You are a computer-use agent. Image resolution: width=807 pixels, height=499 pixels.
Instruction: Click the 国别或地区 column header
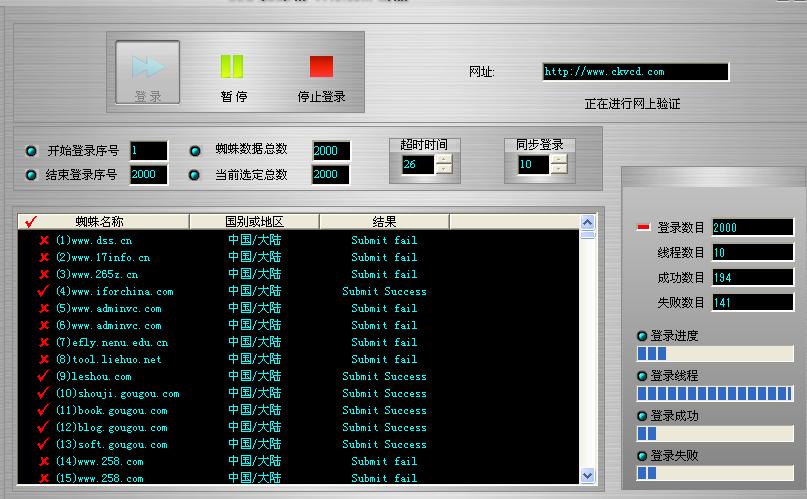(254, 222)
